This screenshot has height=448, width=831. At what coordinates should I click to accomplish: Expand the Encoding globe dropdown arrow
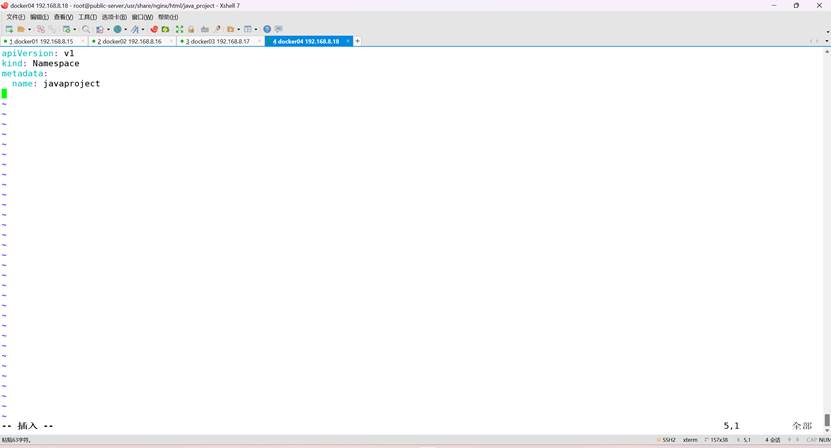pyautogui.click(x=126, y=29)
